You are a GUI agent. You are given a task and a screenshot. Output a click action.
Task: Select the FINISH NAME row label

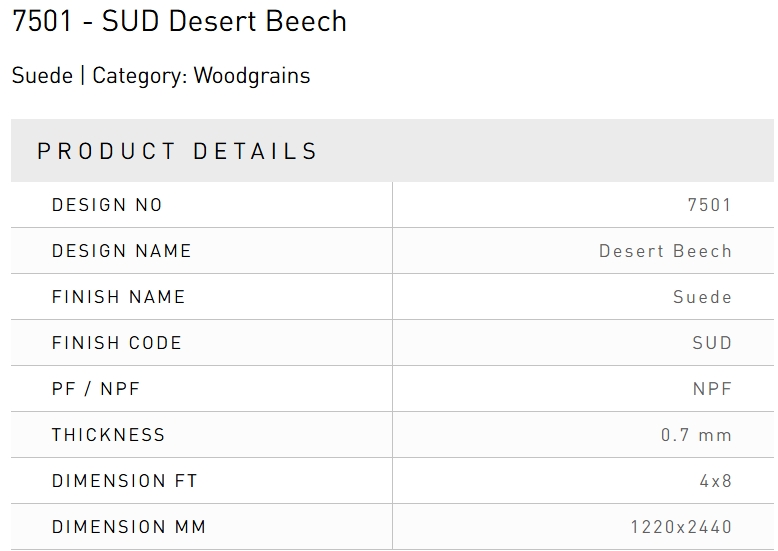pos(118,297)
